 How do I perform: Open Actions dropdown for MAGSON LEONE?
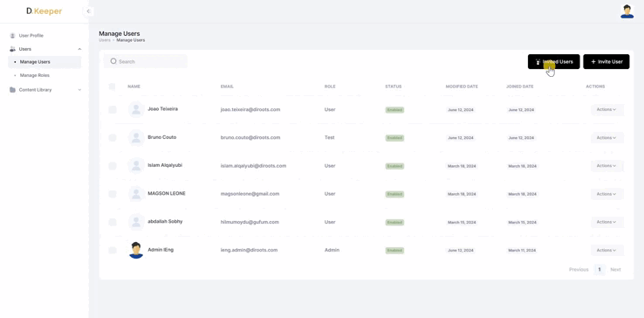coord(607,194)
